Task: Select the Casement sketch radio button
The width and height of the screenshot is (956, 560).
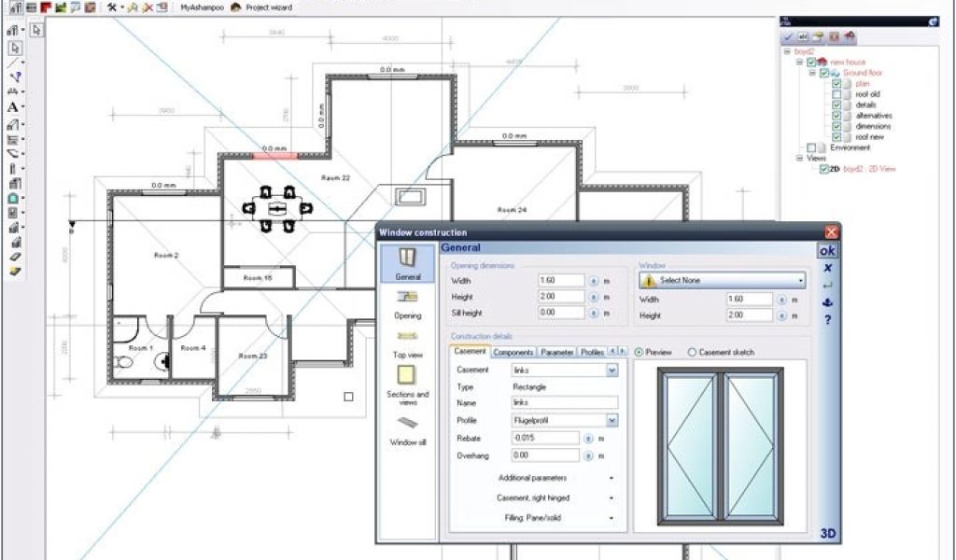Action: [x=692, y=352]
